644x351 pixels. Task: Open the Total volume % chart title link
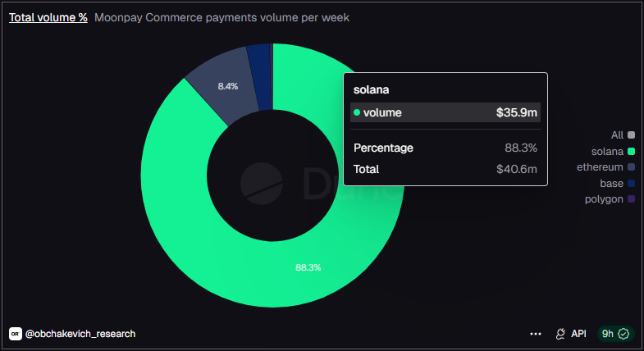tap(48, 17)
